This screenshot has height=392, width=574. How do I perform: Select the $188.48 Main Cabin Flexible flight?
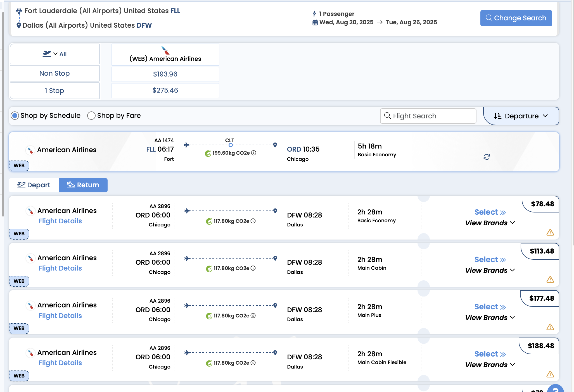490,354
